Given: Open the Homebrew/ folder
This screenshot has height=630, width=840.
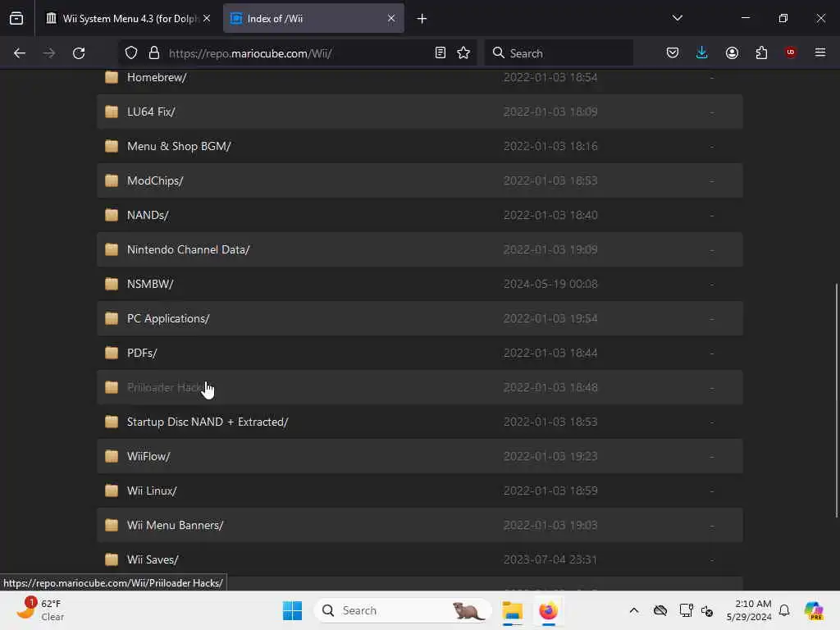Looking at the screenshot, I should point(157,77).
